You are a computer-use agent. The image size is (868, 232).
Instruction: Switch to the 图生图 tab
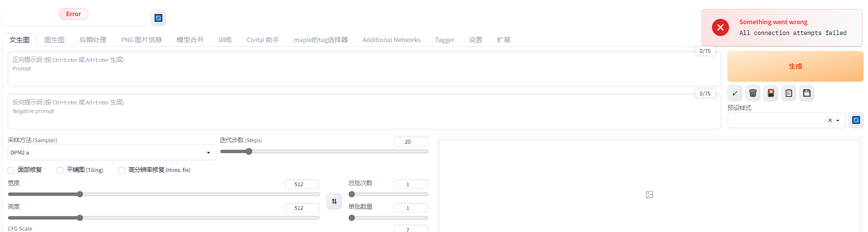(x=54, y=40)
